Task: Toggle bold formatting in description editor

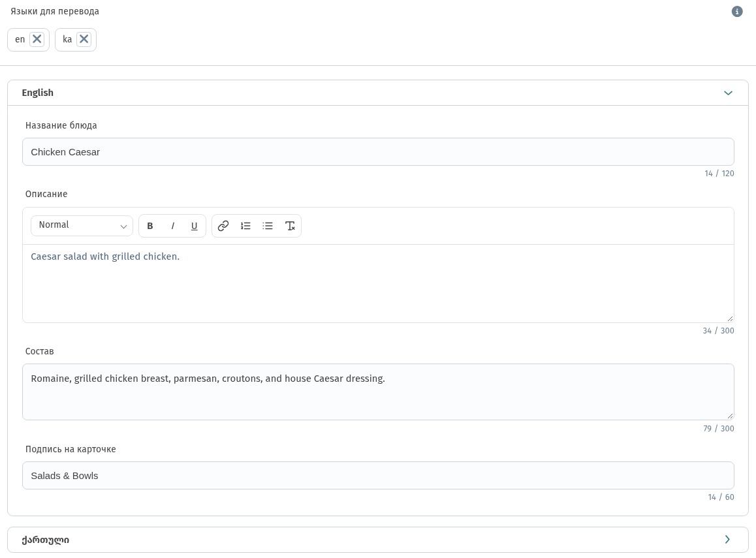Action: tap(150, 226)
